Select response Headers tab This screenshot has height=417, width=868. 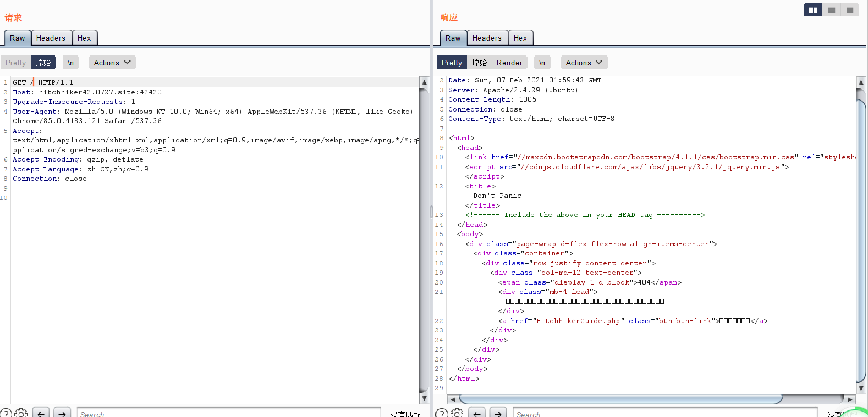pyautogui.click(x=487, y=38)
